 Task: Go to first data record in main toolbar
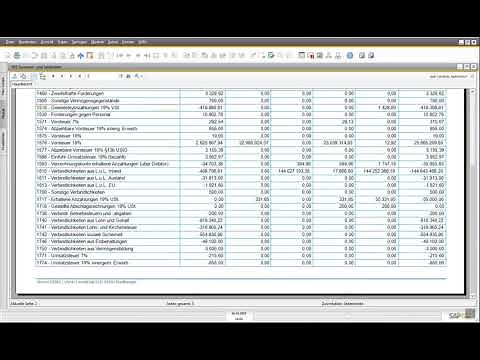click(x=120, y=55)
